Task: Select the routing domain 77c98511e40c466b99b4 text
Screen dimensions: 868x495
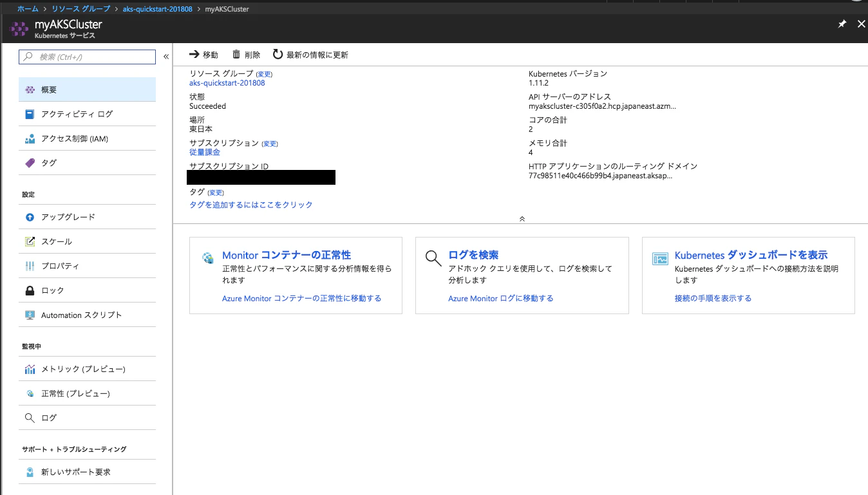Action: pos(600,176)
